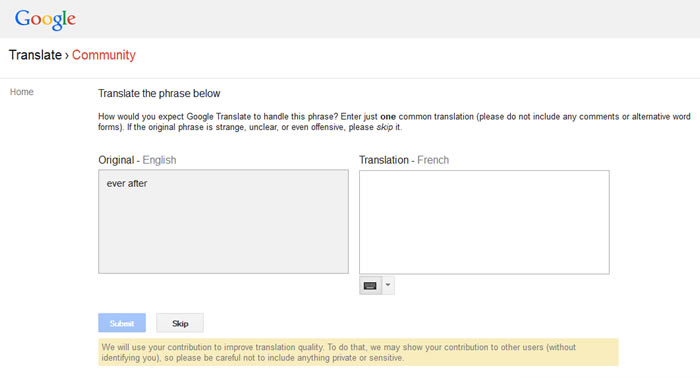700x378 pixels.
Task: Click the 'Translation - French' label
Action: tap(404, 160)
